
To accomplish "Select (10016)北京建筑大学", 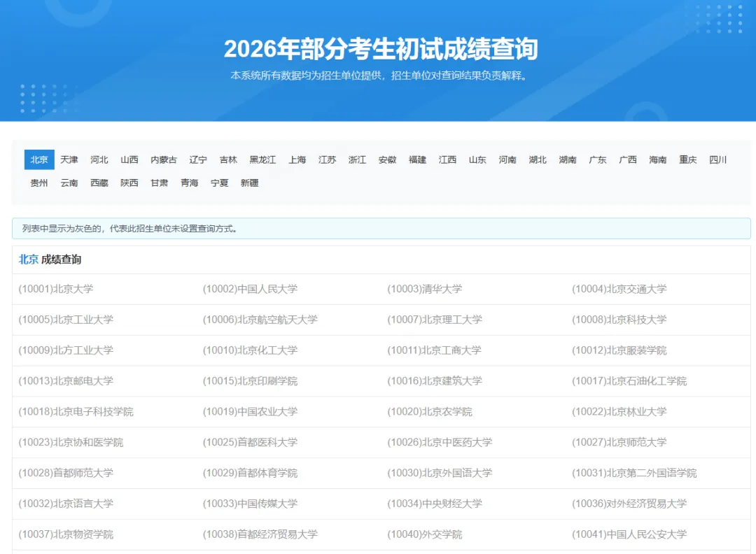I will (435, 381).
